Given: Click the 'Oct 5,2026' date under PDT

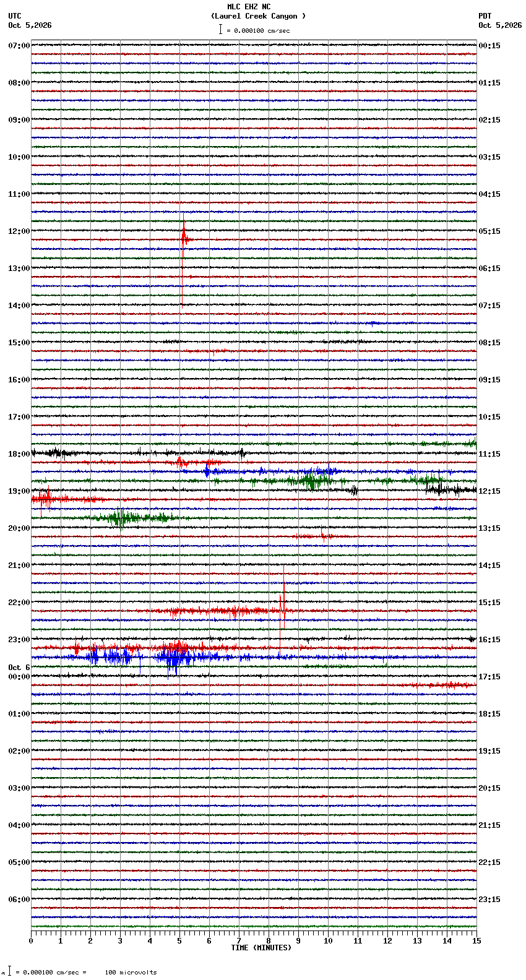Looking at the screenshot, I should (x=500, y=25).
